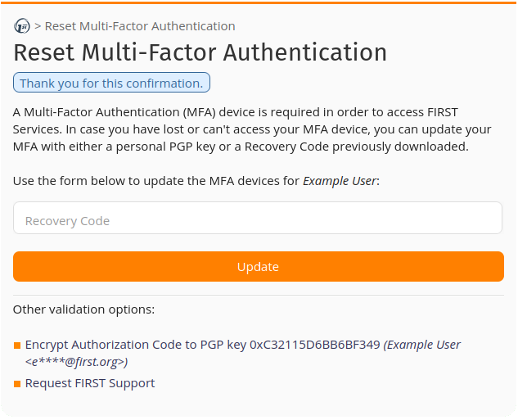Click the 'Other validation options:' label
Viewport: 518px width, 420px height.
(x=84, y=309)
